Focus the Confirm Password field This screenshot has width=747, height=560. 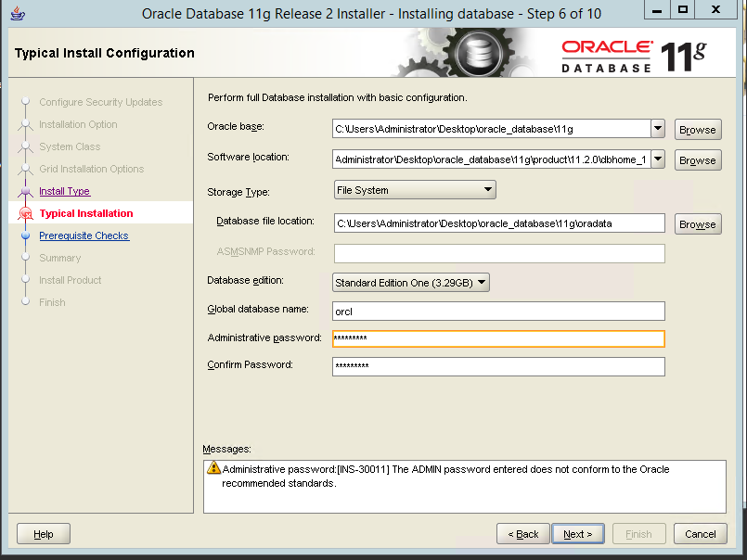[x=498, y=366]
